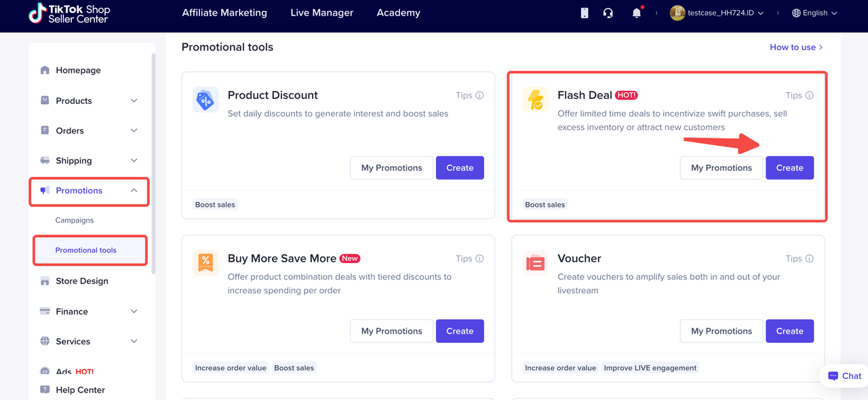Click Increase order value tag on Voucher card
The height and width of the screenshot is (400, 868).
(560, 368)
